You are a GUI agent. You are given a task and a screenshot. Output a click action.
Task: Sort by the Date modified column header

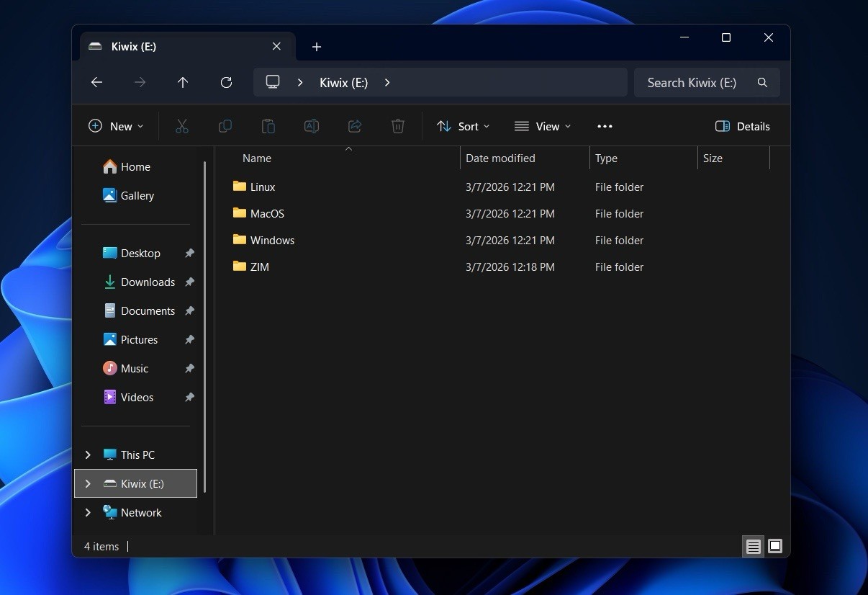pos(500,158)
